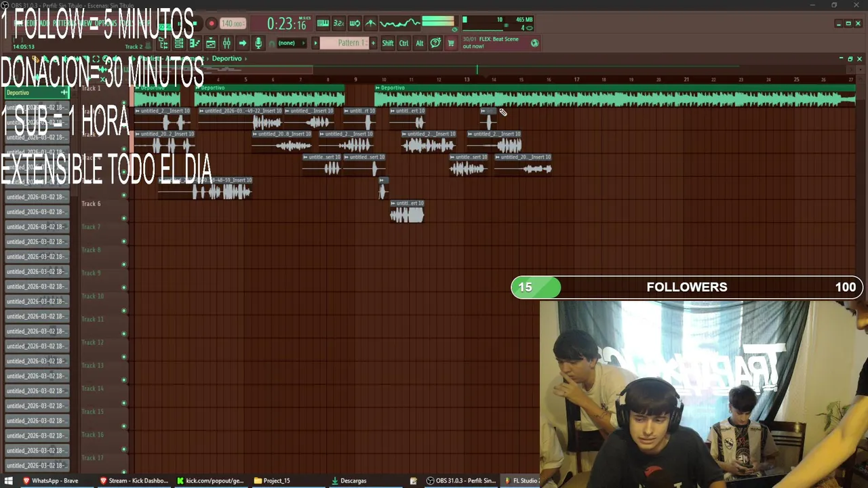Open the help chat icon
This screenshot has height=488, width=868.
[435, 43]
